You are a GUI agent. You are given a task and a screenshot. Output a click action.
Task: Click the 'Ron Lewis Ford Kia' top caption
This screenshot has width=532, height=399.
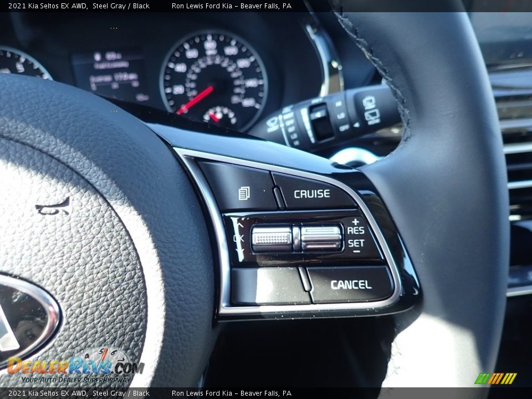coord(204,6)
